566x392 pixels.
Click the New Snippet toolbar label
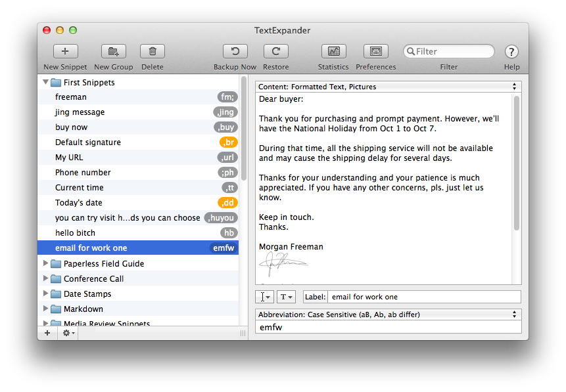[x=65, y=67]
